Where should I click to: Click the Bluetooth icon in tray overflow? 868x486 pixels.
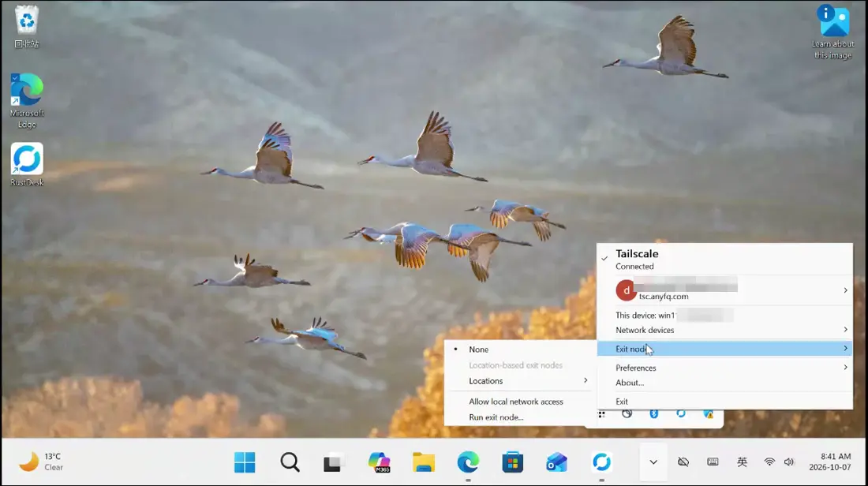(654, 414)
